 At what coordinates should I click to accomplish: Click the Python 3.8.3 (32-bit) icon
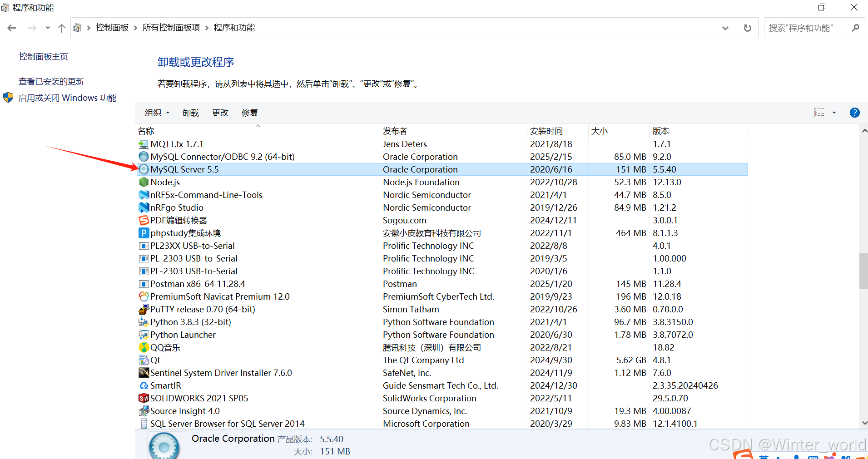(144, 322)
